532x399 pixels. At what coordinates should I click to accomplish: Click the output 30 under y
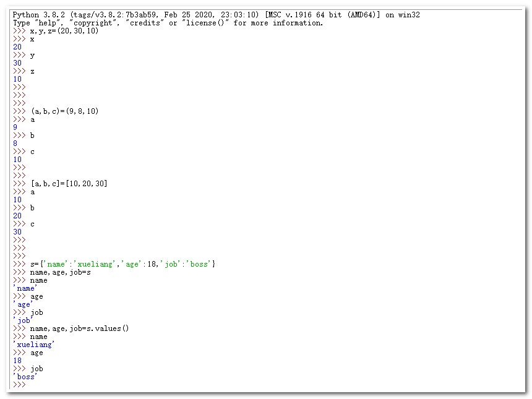click(x=17, y=63)
